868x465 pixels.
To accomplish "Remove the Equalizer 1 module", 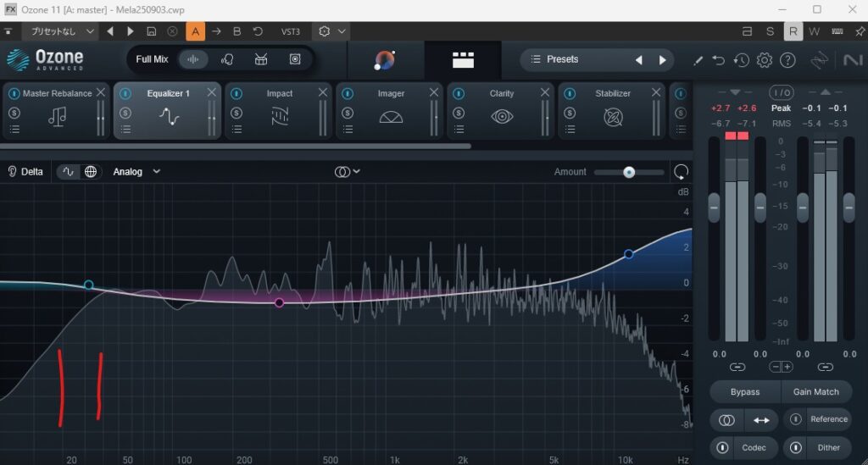I will point(211,92).
